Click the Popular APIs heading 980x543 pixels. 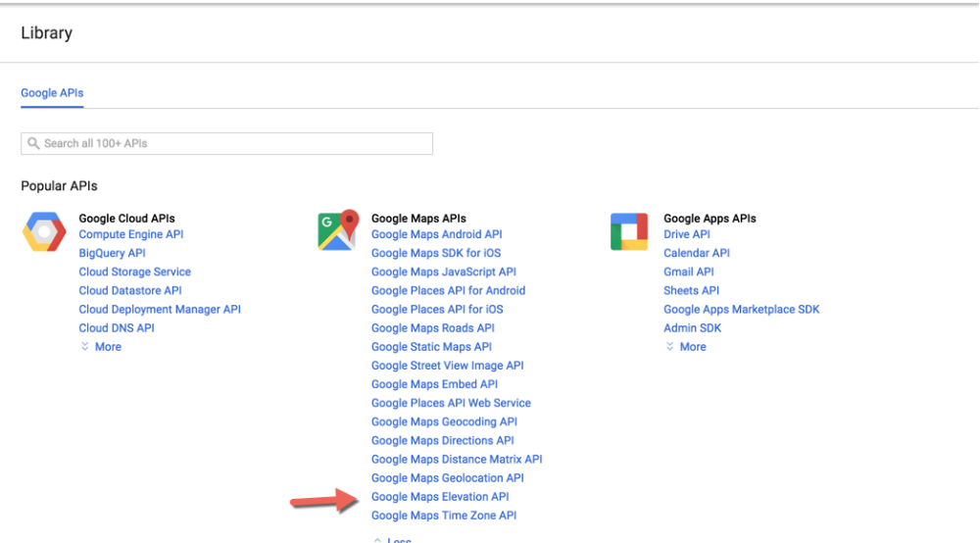click(60, 186)
